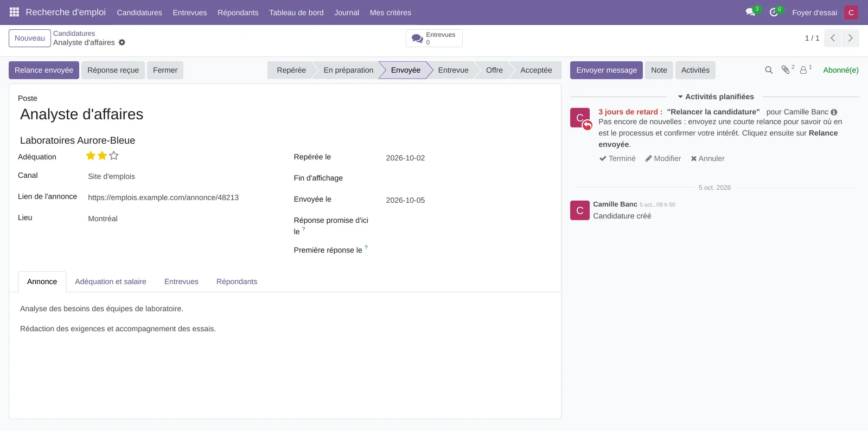The image size is (868, 431).
Task: Open the apps grid menu icon
Action: 14,12
